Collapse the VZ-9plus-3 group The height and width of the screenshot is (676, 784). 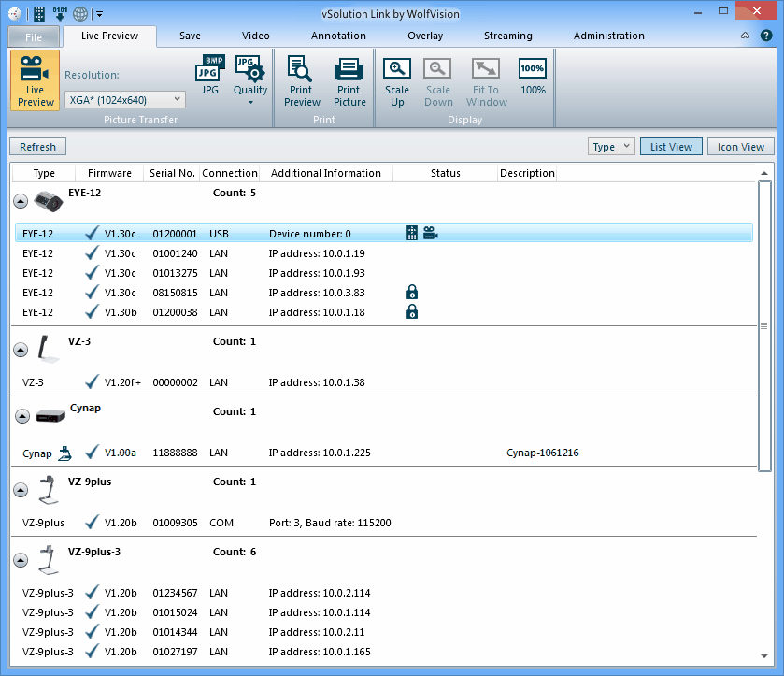tap(21, 559)
